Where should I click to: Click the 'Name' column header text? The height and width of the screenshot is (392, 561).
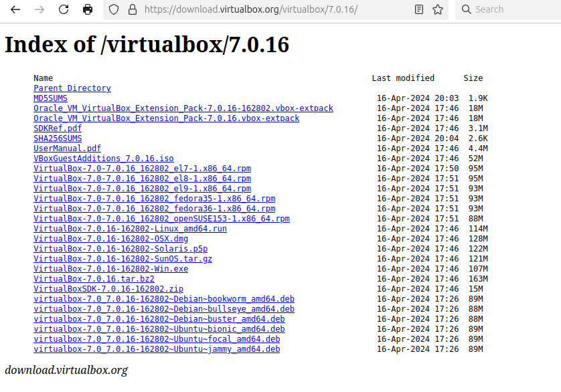[x=44, y=78]
